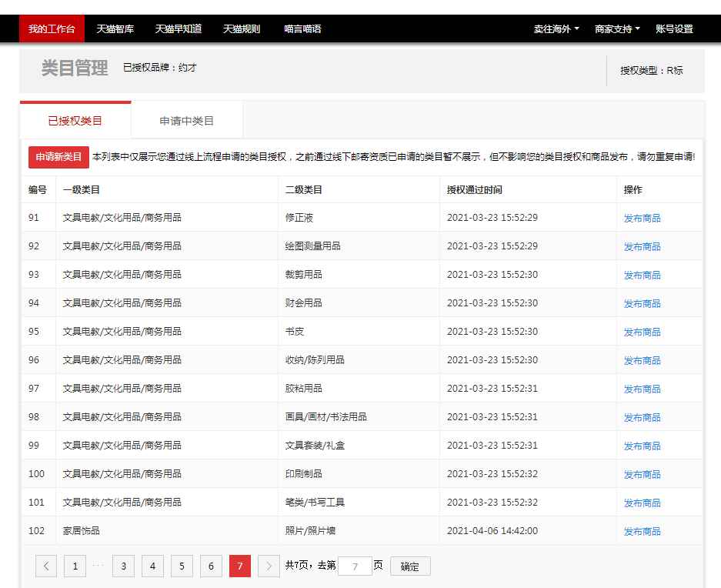Image resolution: width=721 pixels, height=588 pixels.
Task: Click 发布商品 for row 101 笔类/书写工具
Action: pos(642,503)
